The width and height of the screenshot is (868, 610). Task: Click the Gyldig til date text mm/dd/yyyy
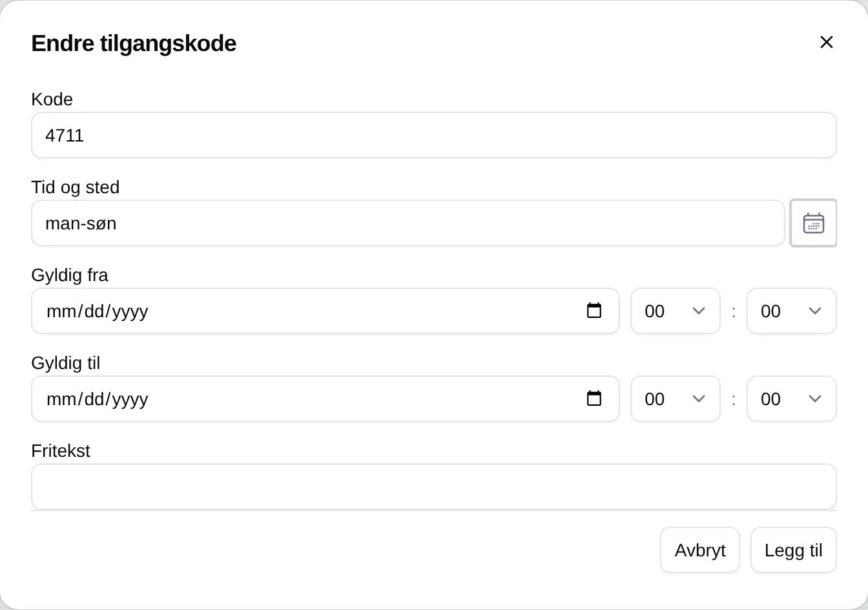point(98,399)
